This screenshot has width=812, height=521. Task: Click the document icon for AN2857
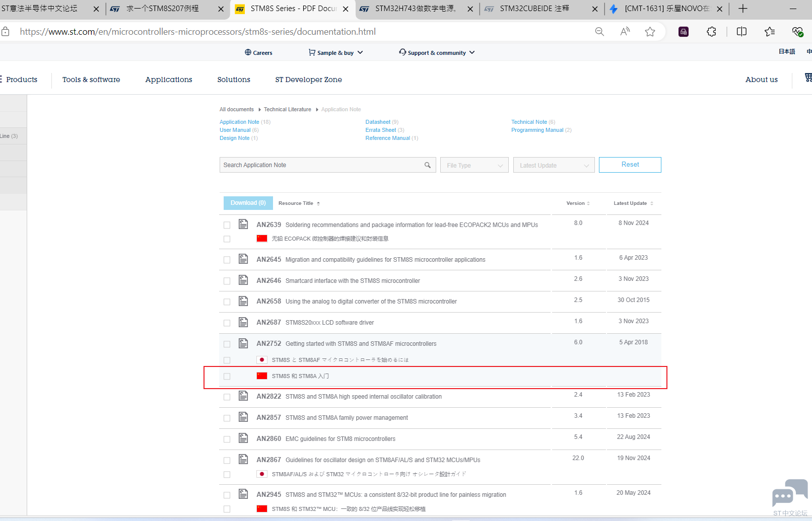(x=243, y=417)
